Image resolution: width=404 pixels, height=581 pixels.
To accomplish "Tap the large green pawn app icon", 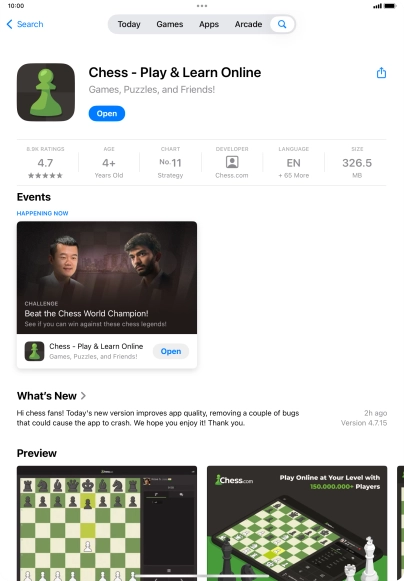I will [x=46, y=92].
